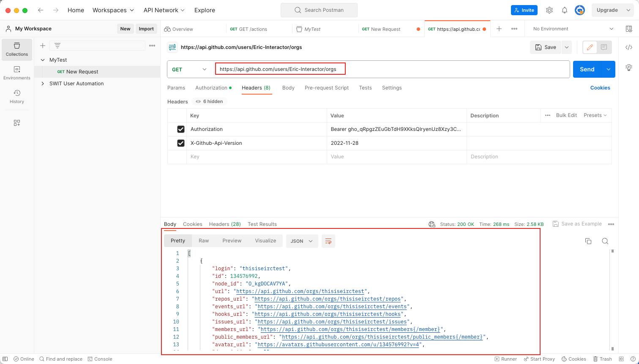
Task: Click the Invite button
Action: point(524,10)
